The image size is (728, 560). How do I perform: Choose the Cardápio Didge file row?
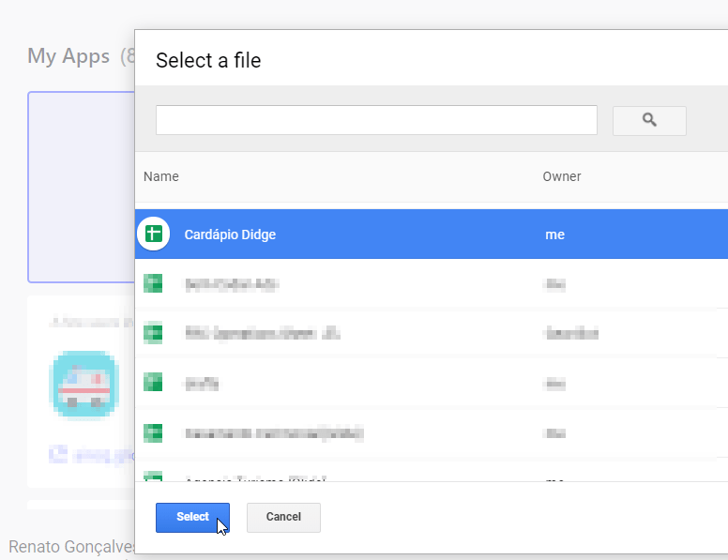[375, 235]
